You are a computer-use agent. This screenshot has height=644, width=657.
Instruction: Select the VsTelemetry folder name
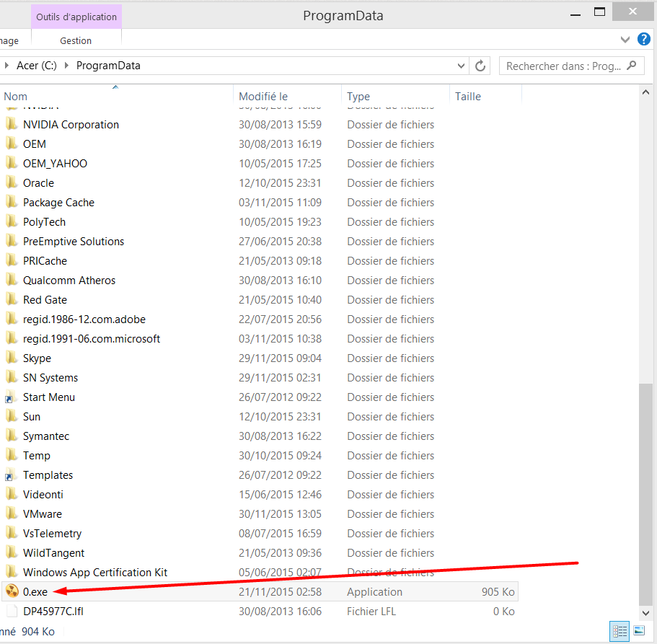point(52,534)
